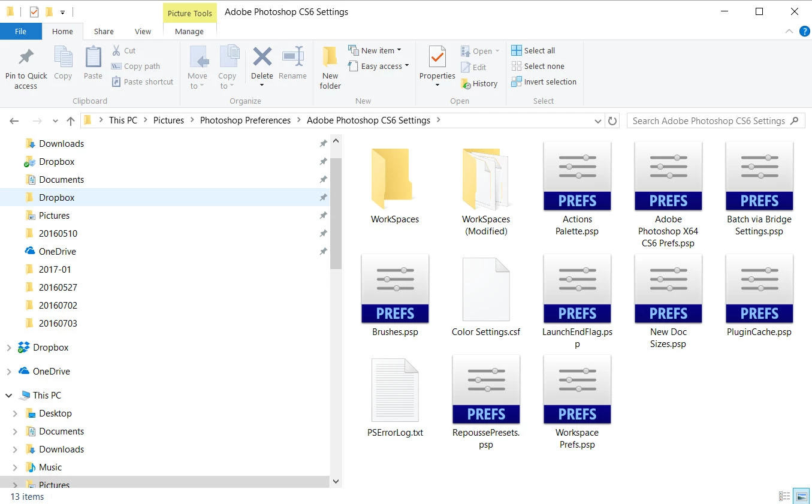Select the PluginCache.psp file
The image size is (812, 504).
[759, 296]
